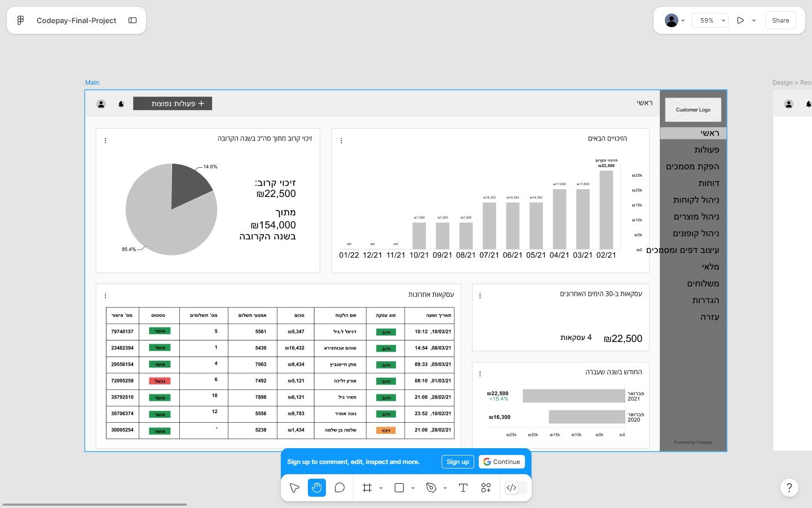Select ניהול מוצרים in the sidebar menu

click(696, 217)
